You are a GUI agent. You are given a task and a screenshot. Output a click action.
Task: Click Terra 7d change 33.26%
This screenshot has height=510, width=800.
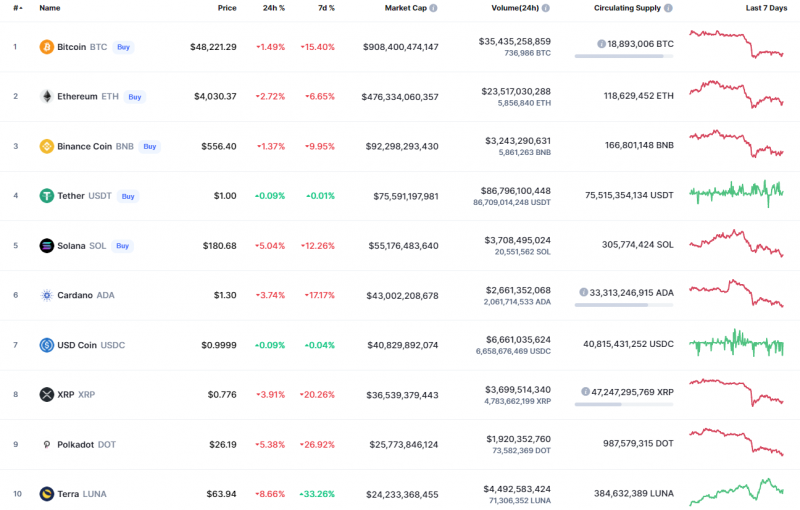pyautogui.click(x=317, y=494)
